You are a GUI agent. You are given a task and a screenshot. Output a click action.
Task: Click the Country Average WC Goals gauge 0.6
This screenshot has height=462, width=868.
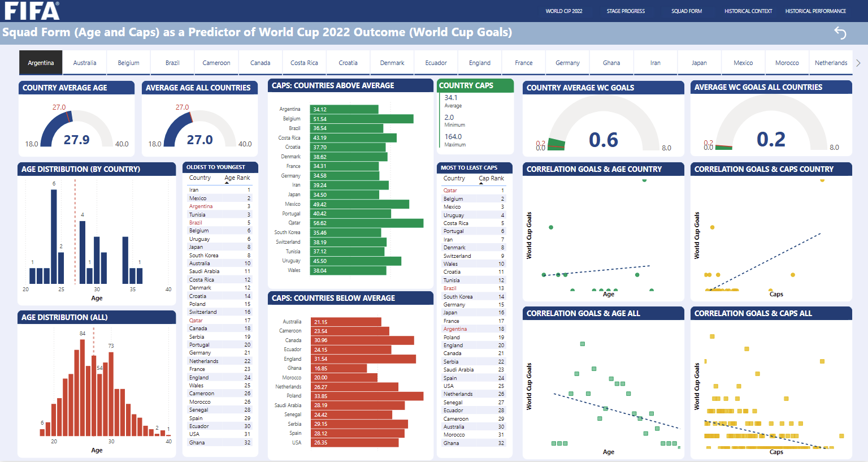[x=604, y=140]
